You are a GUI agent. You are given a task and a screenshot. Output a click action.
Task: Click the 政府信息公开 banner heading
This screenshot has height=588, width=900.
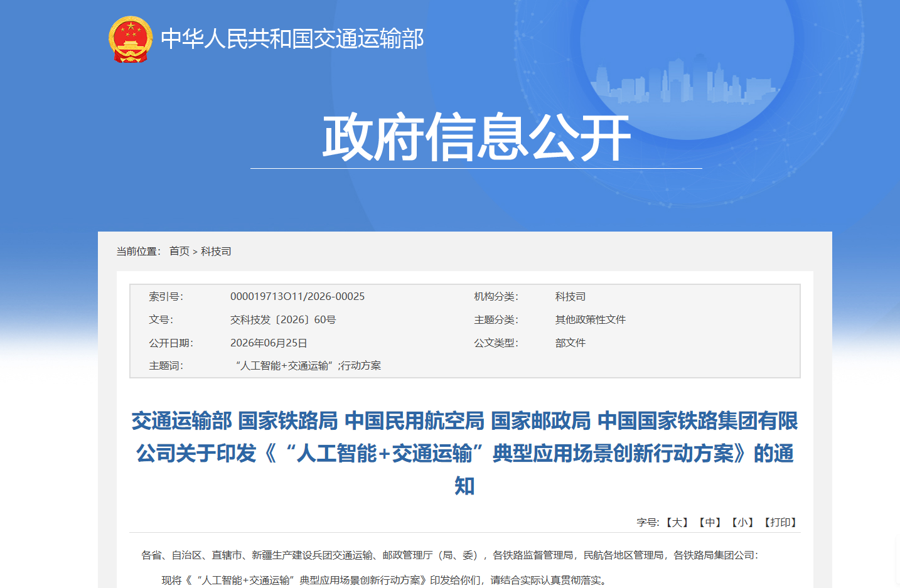pos(476,137)
